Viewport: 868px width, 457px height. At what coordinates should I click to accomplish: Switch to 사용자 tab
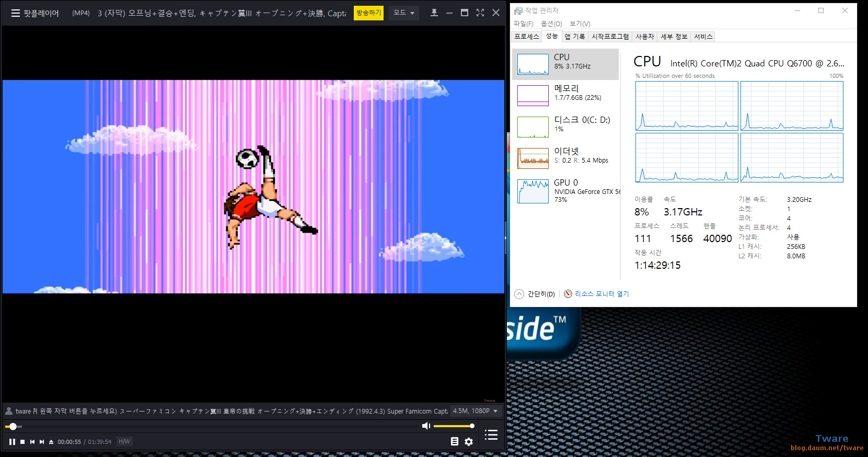(x=645, y=37)
